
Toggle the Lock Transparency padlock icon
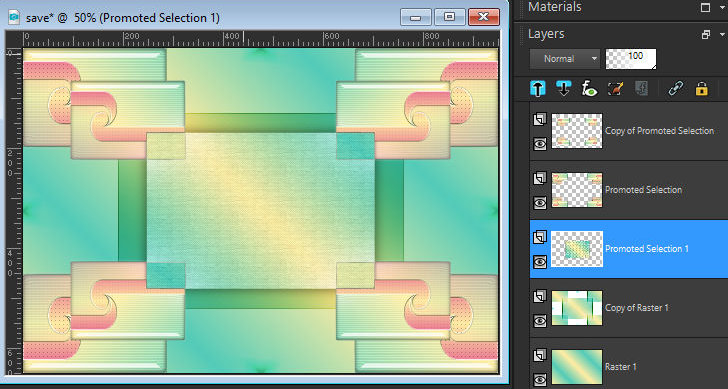click(x=701, y=88)
